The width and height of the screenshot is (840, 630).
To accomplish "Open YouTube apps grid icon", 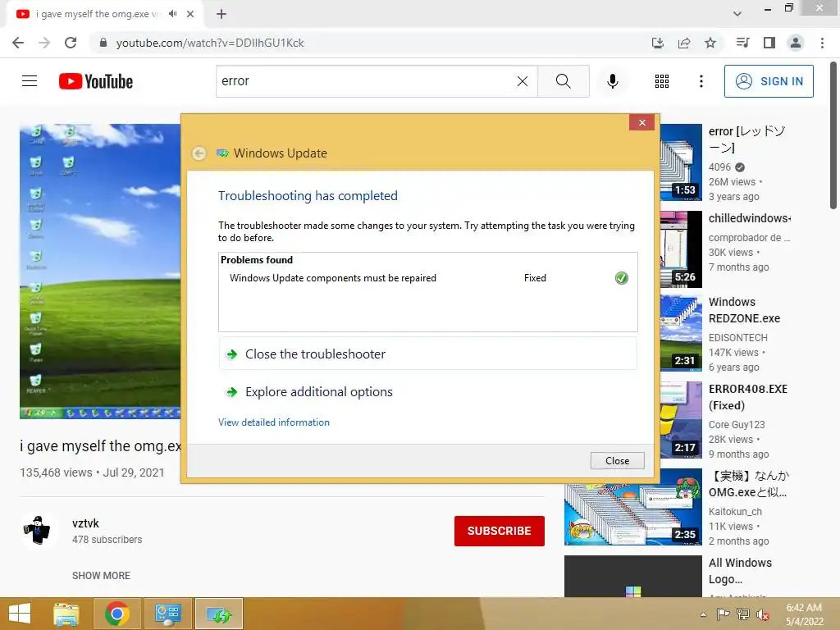I will click(x=662, y=81).
